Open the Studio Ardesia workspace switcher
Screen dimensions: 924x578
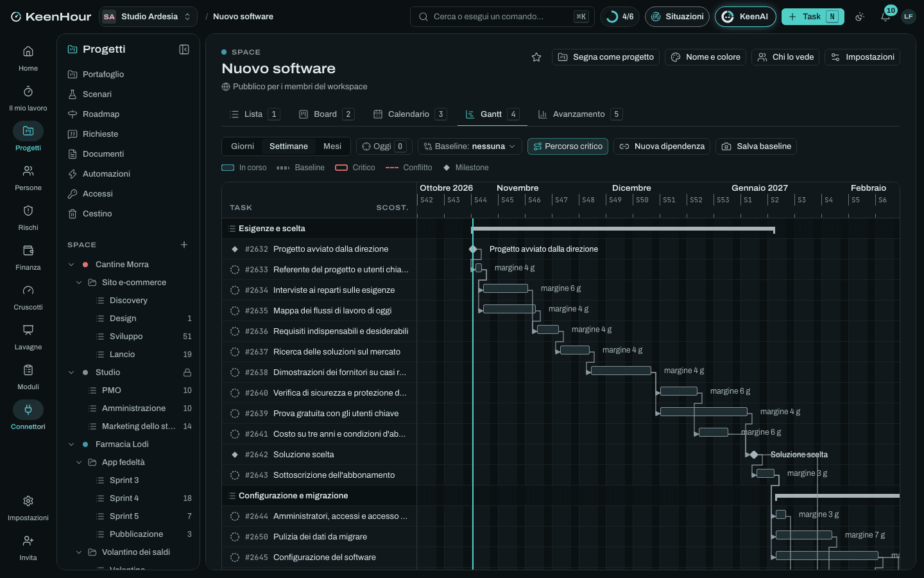coord(148,17)
